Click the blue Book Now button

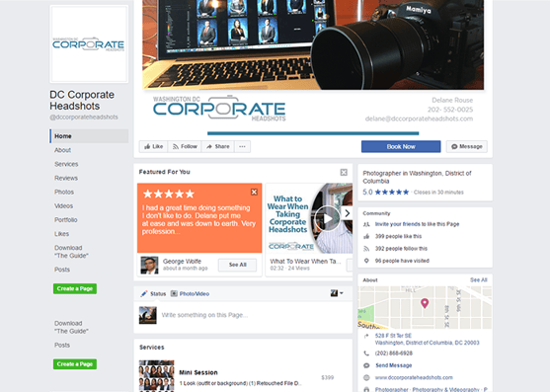click(401, 146)
